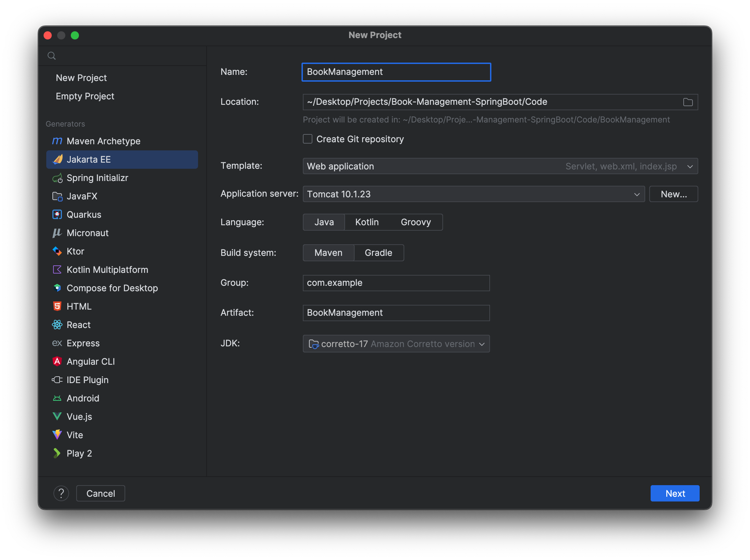
Task: Click the Maven Archetype generator icon
Action: pyautogui.click(x=57, y=141)
